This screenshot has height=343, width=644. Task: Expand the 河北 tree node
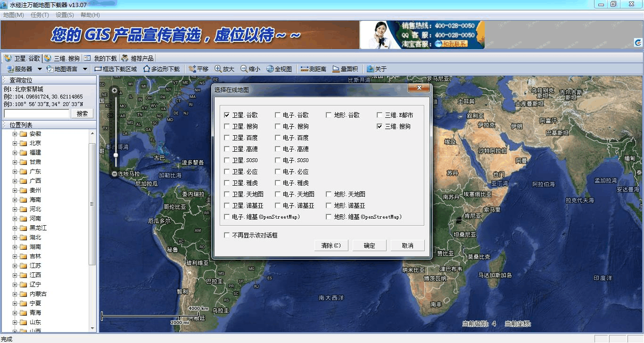tap(15, 209)
